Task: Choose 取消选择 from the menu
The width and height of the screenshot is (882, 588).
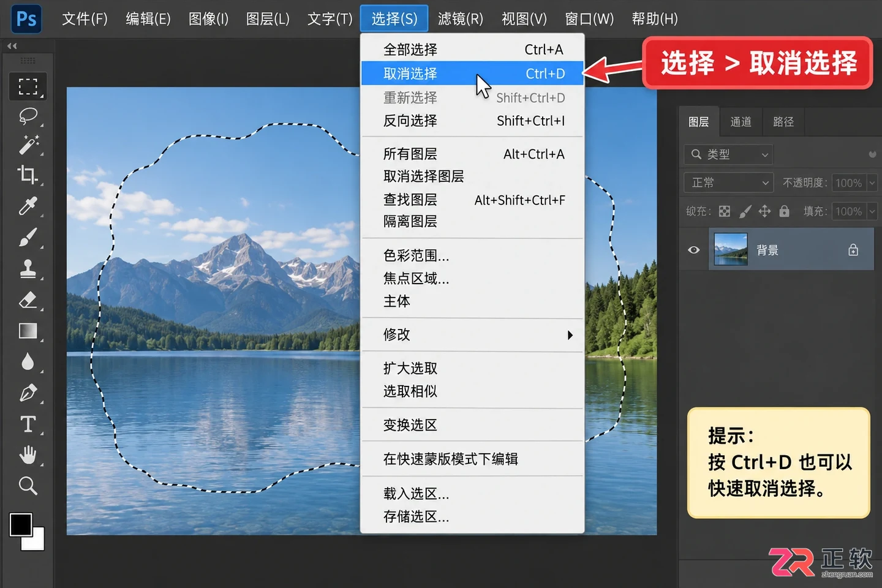Action: click(472, 73)
